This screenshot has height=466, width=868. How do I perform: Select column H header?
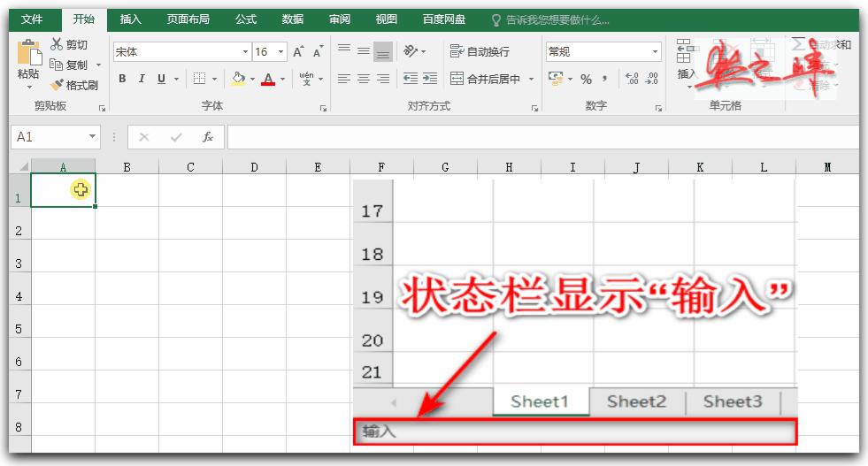click(x=509, y=166)
